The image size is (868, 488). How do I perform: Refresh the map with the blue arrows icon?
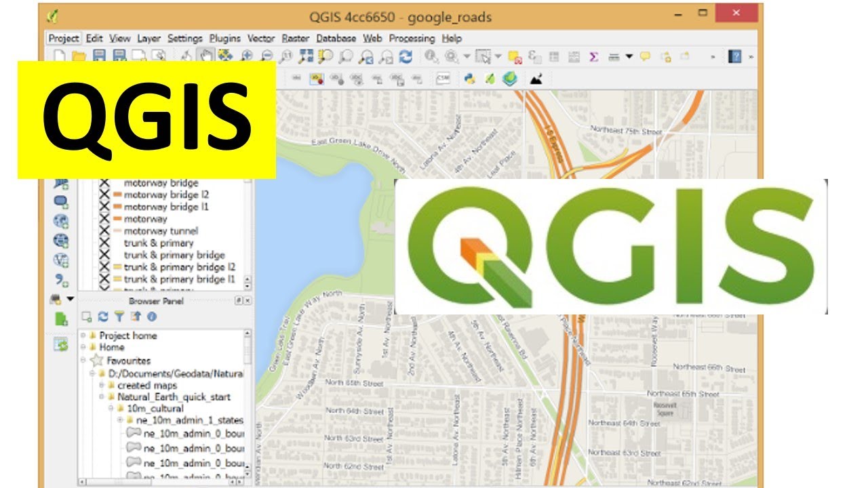(406, 56)
